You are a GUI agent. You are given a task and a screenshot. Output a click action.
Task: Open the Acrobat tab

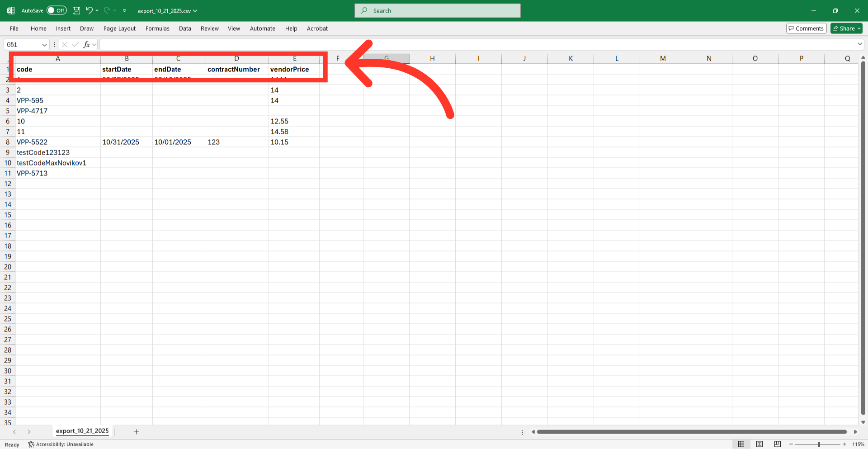coord(317,28)
